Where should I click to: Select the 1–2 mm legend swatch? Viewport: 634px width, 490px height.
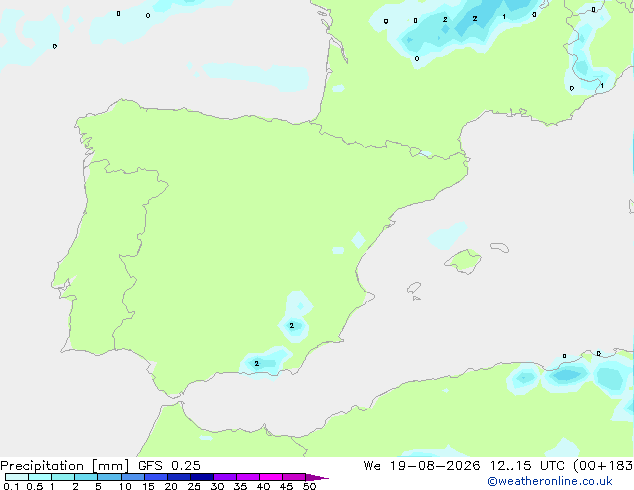tap(63, 477)
